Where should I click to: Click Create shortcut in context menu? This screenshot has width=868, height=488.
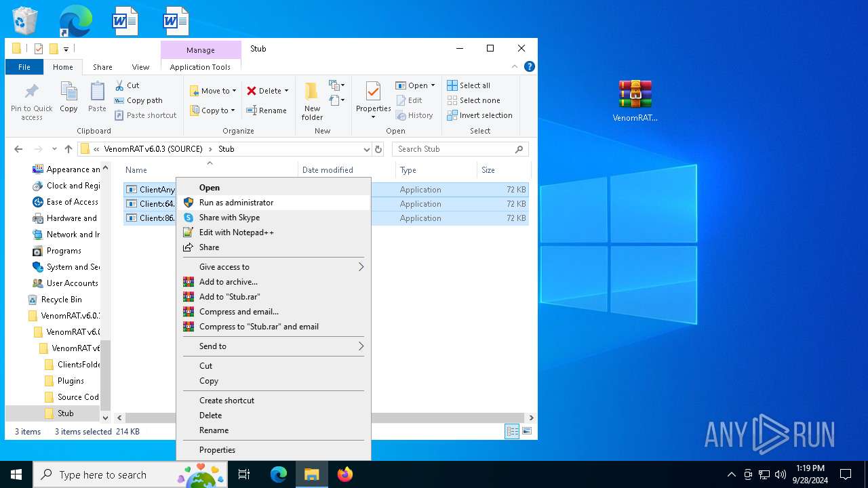(x=273, y=401)
